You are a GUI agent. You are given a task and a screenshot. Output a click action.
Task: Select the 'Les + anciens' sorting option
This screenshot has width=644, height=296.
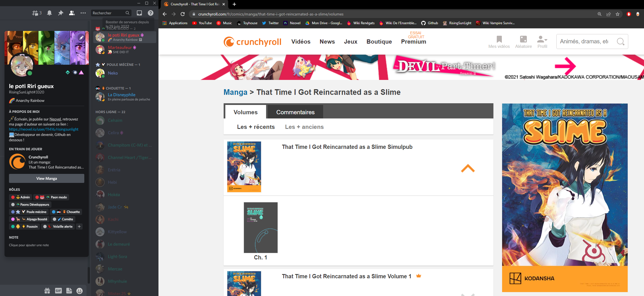pos(304,127)
